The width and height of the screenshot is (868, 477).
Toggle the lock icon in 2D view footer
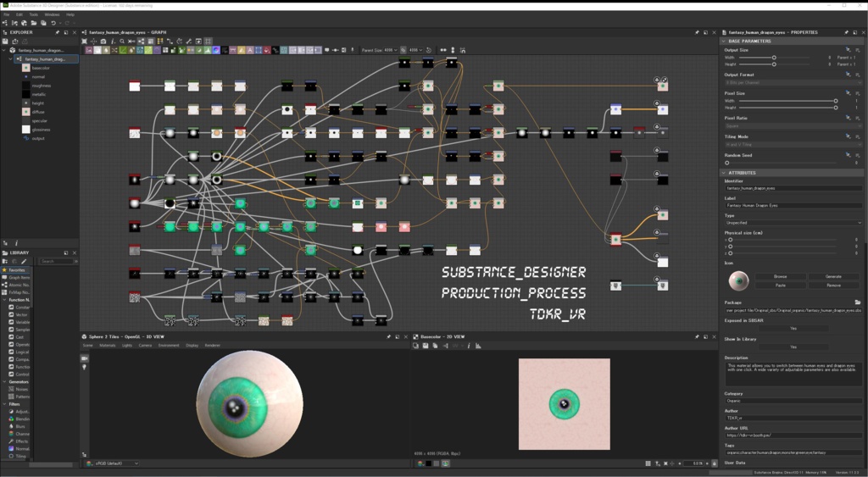[714, 463]
